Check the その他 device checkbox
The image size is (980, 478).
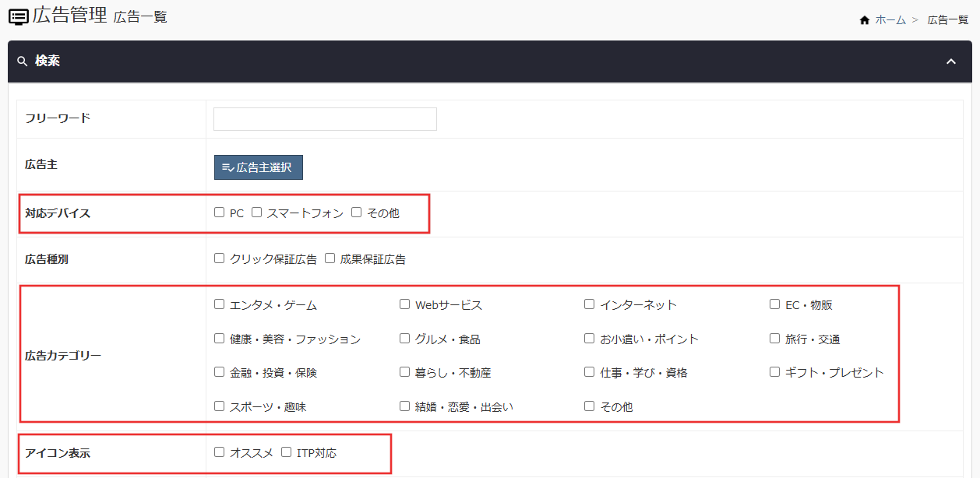coord(356,210)
